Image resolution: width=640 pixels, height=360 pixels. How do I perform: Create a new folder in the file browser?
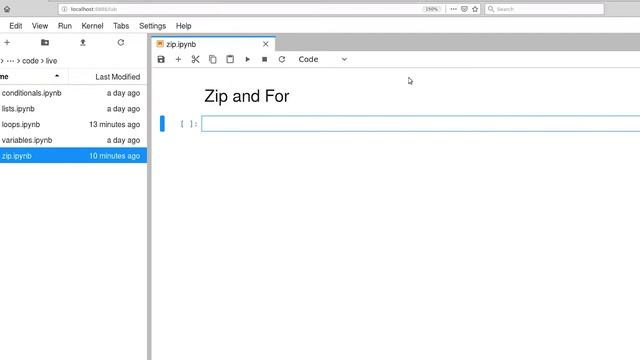pyautogui.click(x=45, y=42)
